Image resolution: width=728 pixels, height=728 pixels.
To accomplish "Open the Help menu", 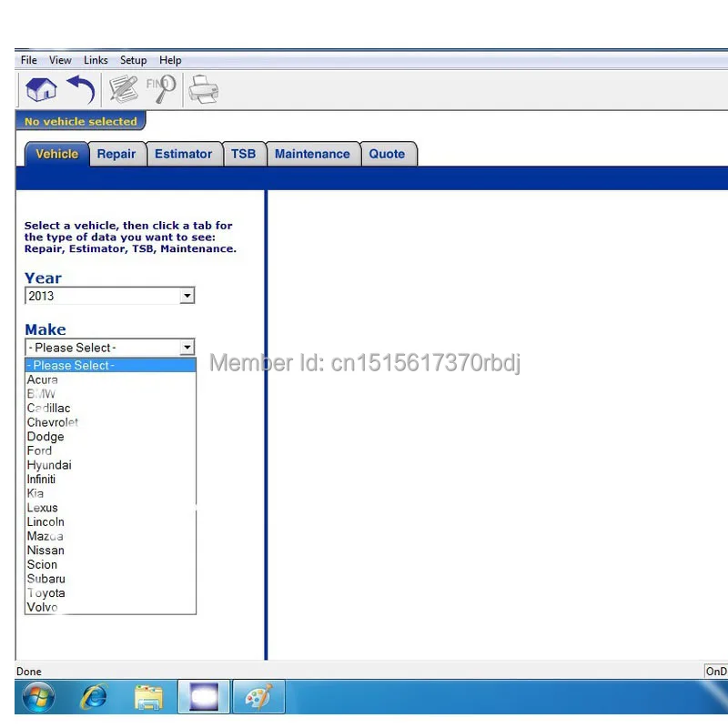I will click(x=170, y=60).
